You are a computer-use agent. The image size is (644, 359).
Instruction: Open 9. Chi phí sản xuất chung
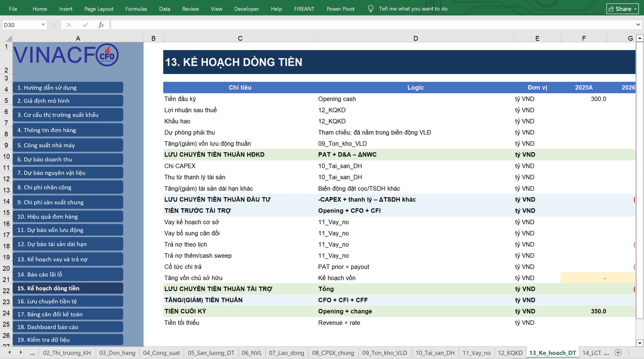(68, 202)
